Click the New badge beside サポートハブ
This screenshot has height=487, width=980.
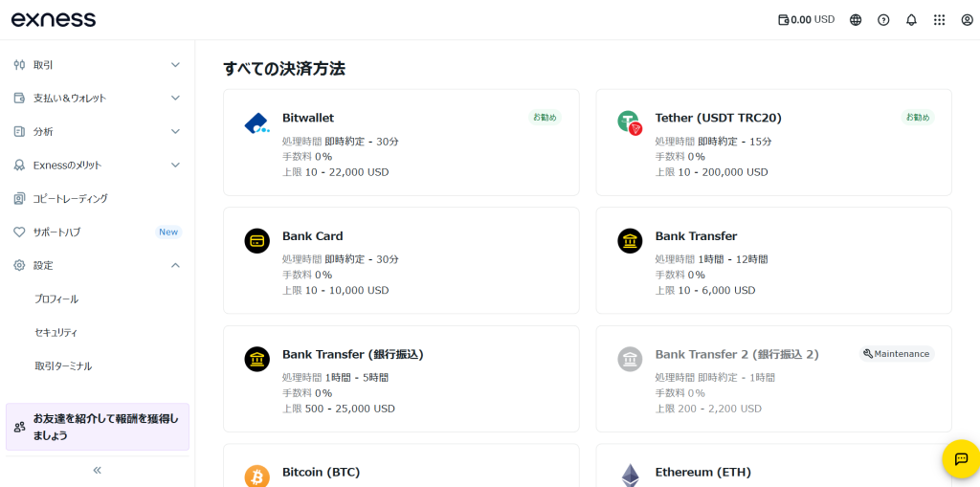click(168, 232)
